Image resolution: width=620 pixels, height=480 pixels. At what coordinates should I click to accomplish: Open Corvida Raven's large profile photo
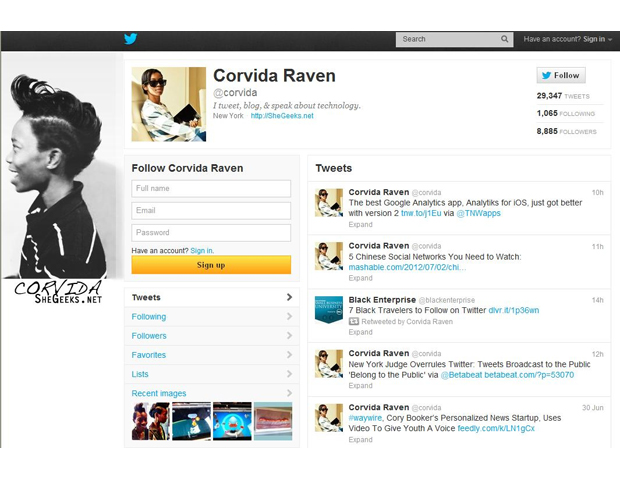[x=168, y=104]
